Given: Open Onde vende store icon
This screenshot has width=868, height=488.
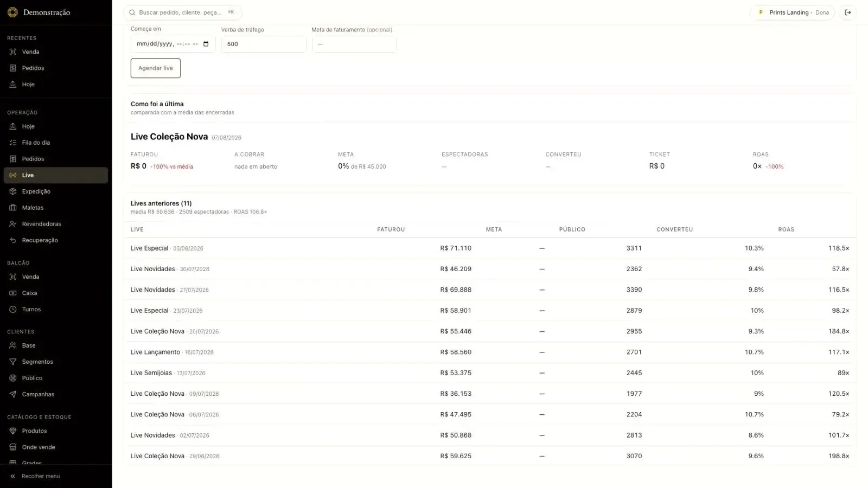Looking at the screenshot, I should (x=13, y=447).
